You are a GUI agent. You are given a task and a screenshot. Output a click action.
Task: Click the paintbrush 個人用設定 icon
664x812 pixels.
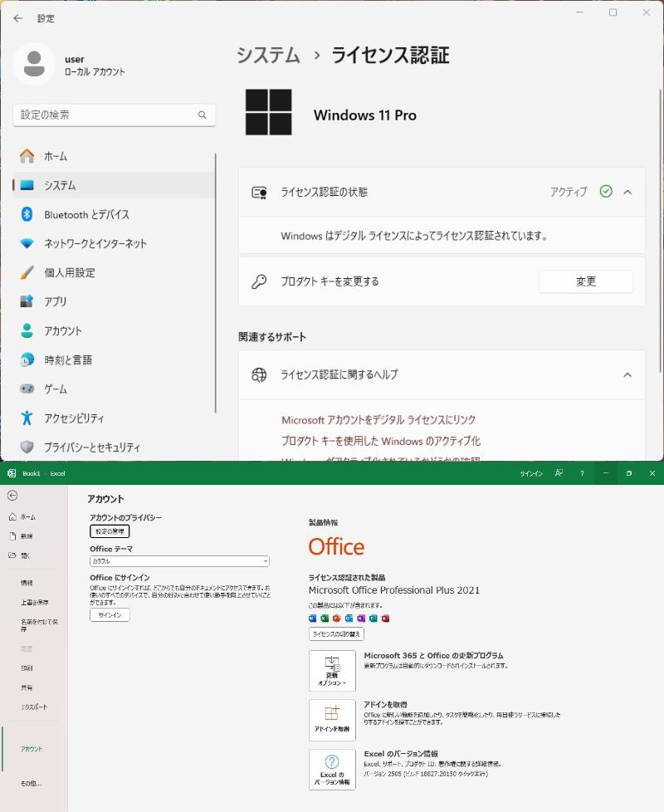pyautogui.click(x=27, y=272)
